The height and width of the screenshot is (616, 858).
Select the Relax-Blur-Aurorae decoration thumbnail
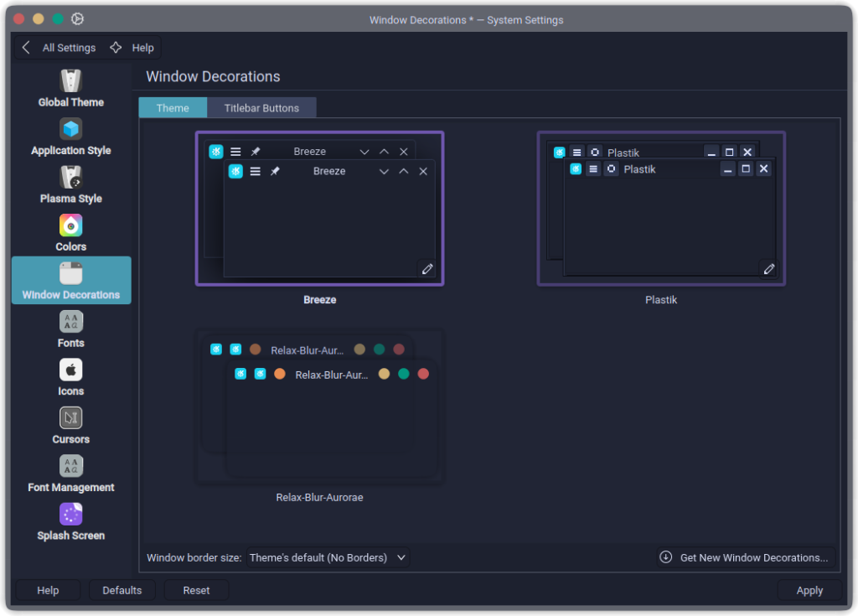point(319,406)
